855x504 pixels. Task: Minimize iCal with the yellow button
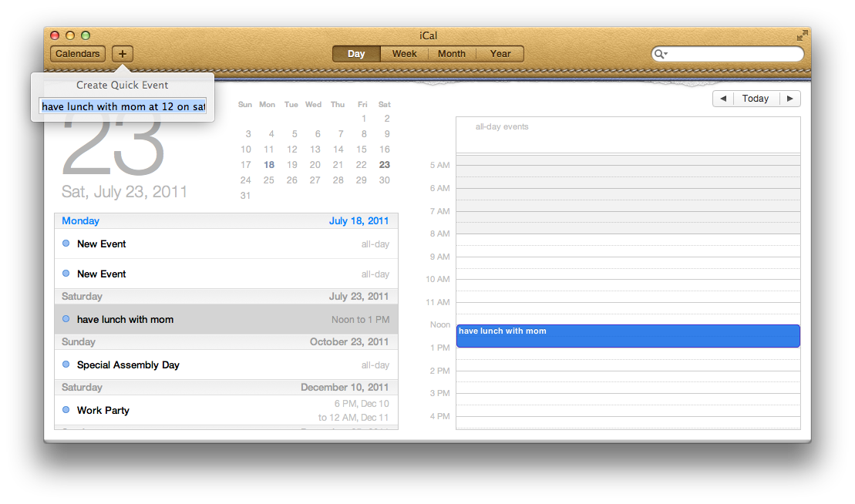pos(70,35)
